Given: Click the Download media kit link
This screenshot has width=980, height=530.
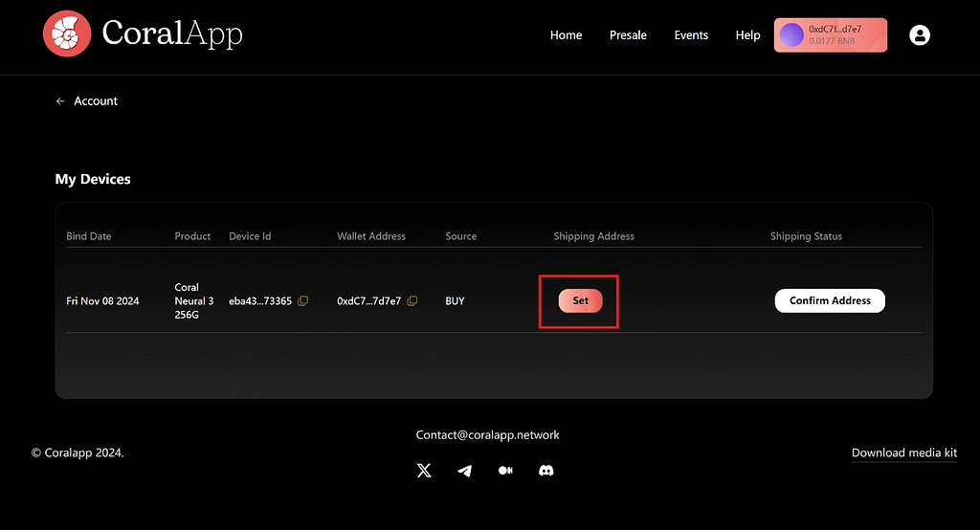Looking at the screenshot, I should (904, 453).
